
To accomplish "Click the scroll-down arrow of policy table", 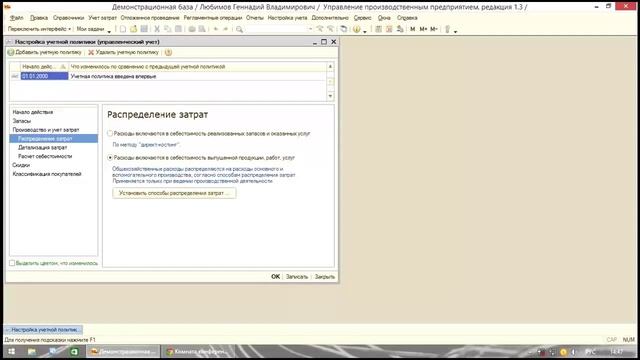I will click(x=330, y=96).
